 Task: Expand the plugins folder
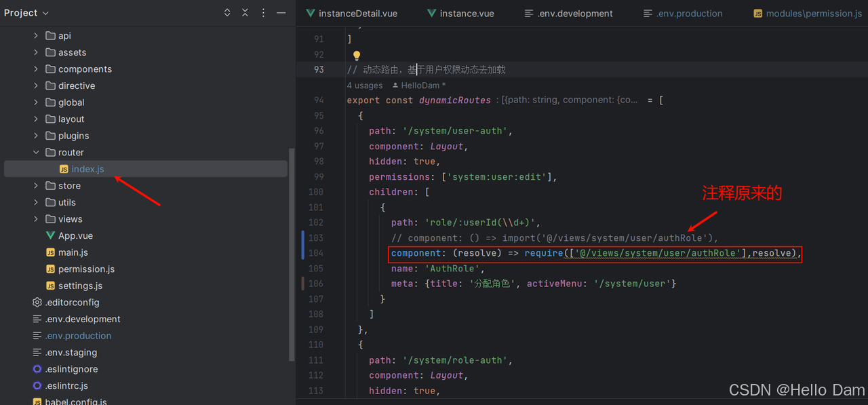coord(36,136)
